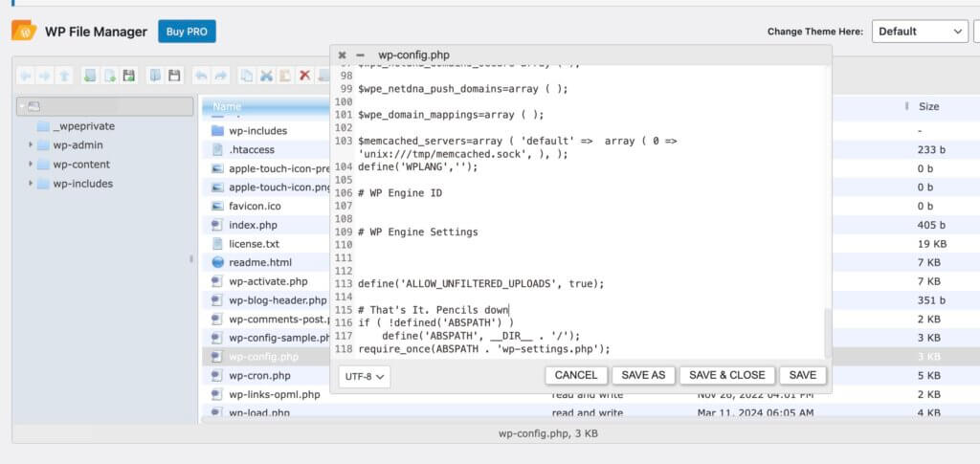Go up to the parent directory
The height and width of the screenshot is (464, 980).
pos(64,77)
